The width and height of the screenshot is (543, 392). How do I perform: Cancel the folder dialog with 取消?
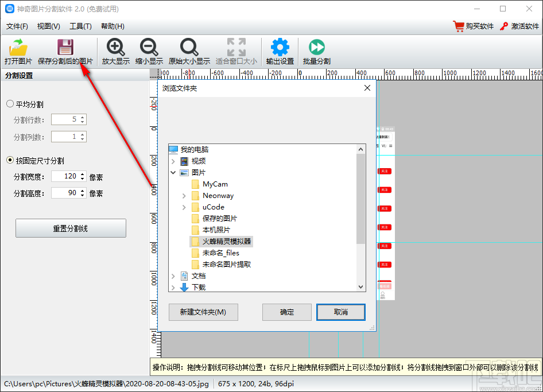point(341,312)
